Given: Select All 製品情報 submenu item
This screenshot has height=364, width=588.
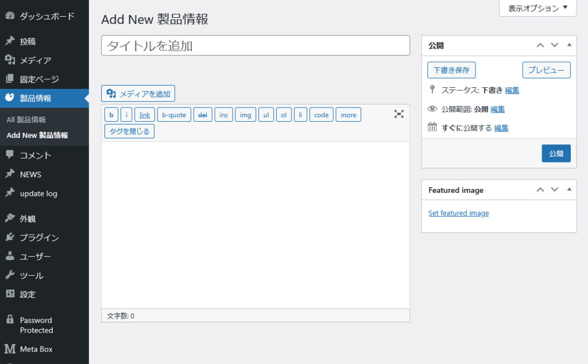Looking at the screenshot, I should pyautogui.click(x=26, y=119).
